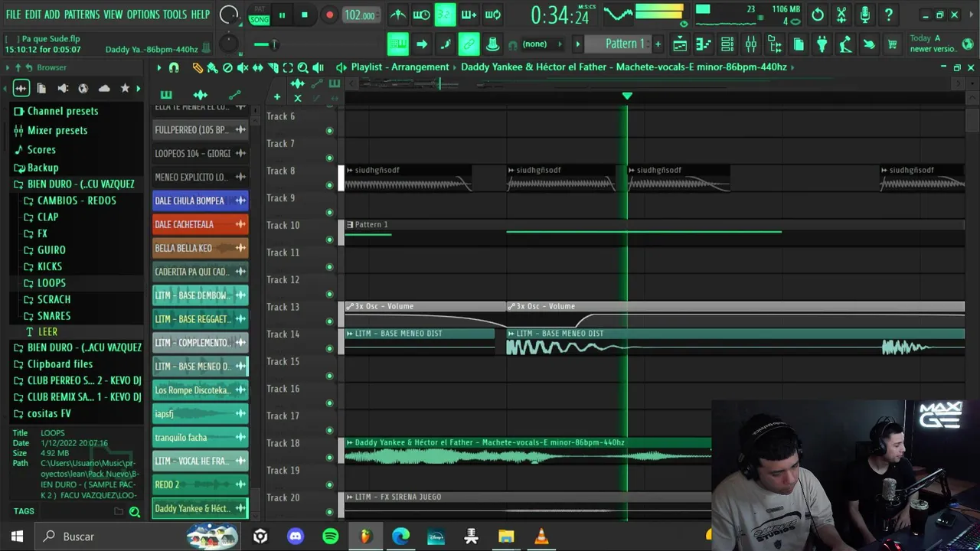Click the playlist playhead marker triangle

point(627,96)
